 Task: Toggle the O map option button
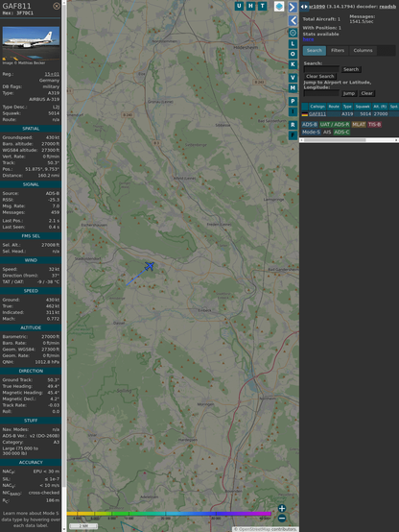pyautogui.click(x=293, y=54)
